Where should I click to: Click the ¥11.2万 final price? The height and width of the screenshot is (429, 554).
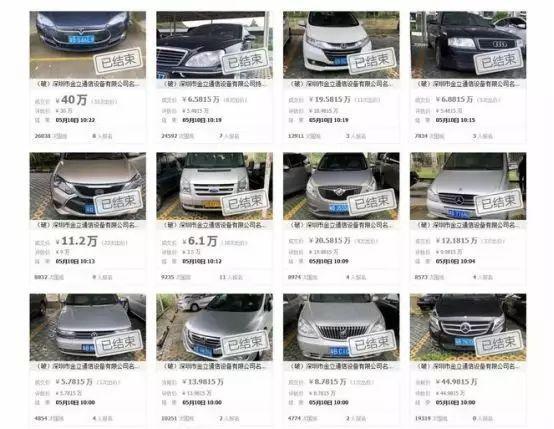[76, 241]
